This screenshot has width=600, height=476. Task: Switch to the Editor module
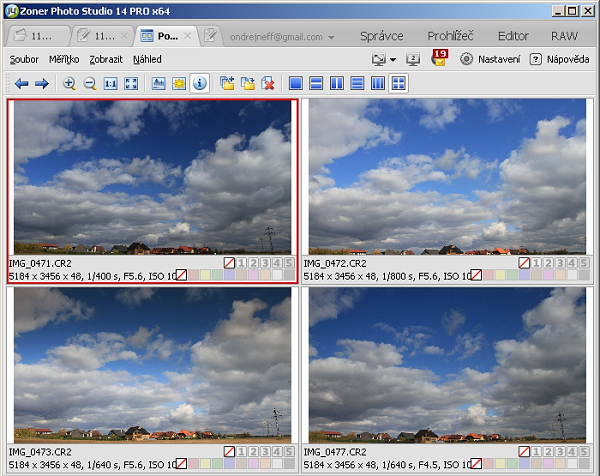513,36
